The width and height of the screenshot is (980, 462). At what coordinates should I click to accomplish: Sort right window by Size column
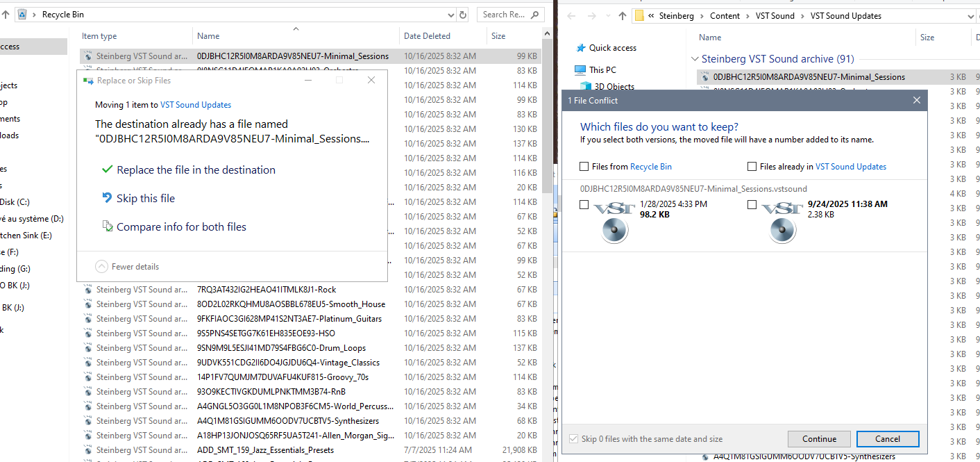[927, 38]
